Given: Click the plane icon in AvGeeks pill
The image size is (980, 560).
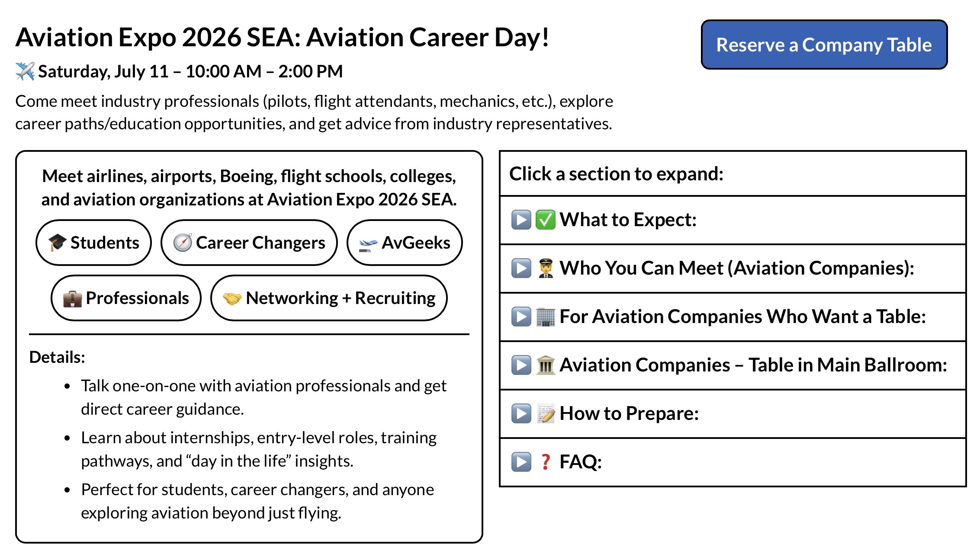Looking at the screenshot, I should pyautogui.click(x=368, y=243).
